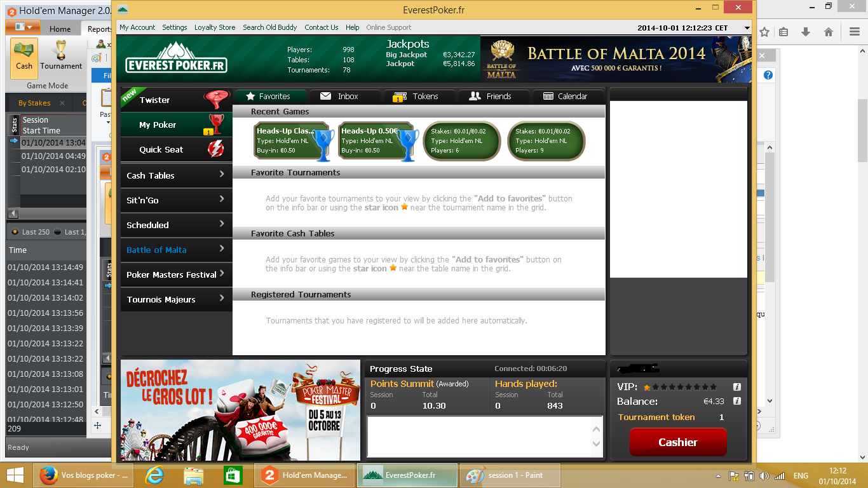
Task: Click Search Old Buddy menu item
Action: pyautogui.click(x=269, y=27)
